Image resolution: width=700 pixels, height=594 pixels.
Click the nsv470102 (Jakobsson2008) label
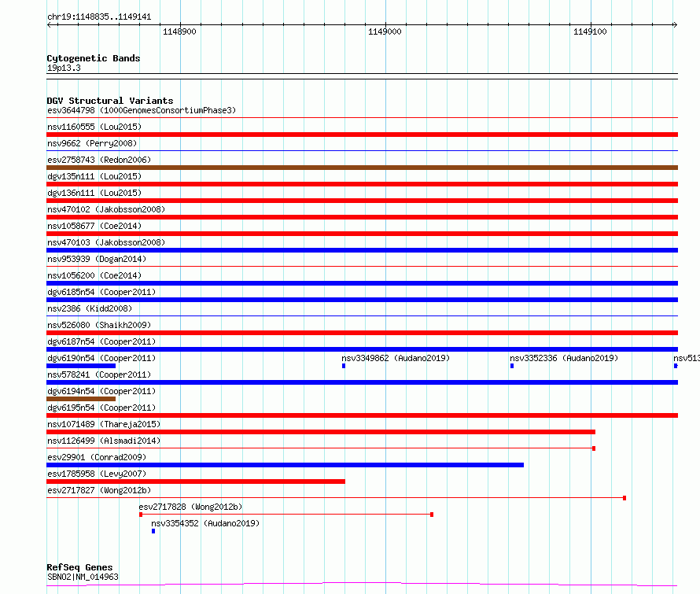click(x=106, y=209)
